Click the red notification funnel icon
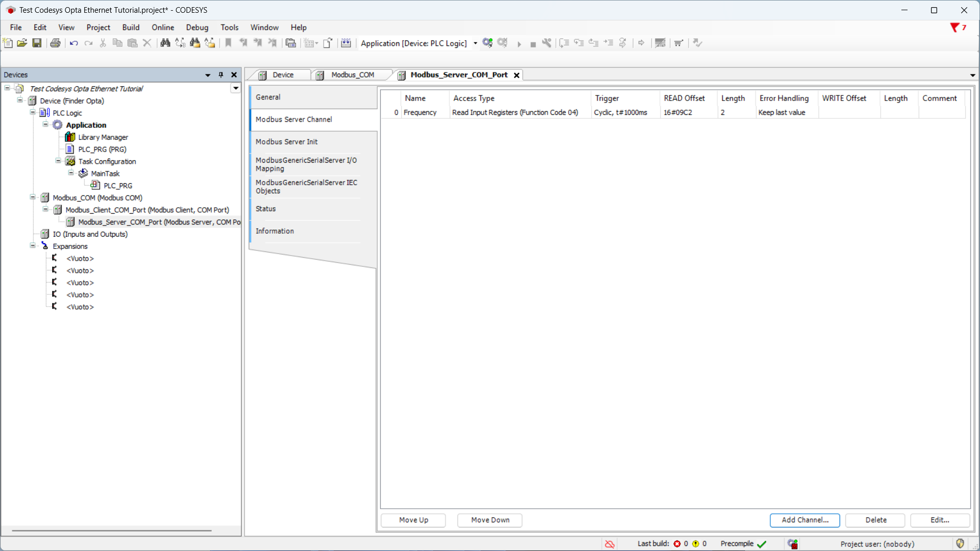Image resolution: width=980 pixels, height=551 pixels. tap(954, 28)
